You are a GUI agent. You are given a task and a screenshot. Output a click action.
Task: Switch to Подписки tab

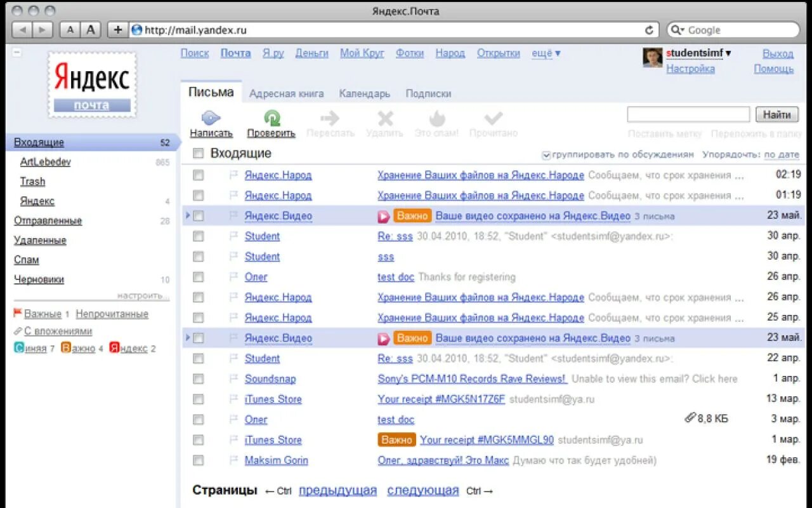click(x=428, y=93)
